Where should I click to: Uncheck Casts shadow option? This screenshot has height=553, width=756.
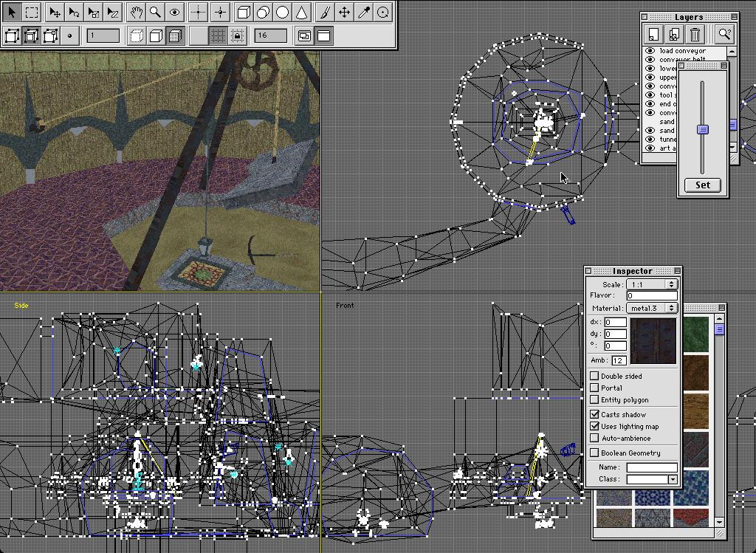pos(594,414)
